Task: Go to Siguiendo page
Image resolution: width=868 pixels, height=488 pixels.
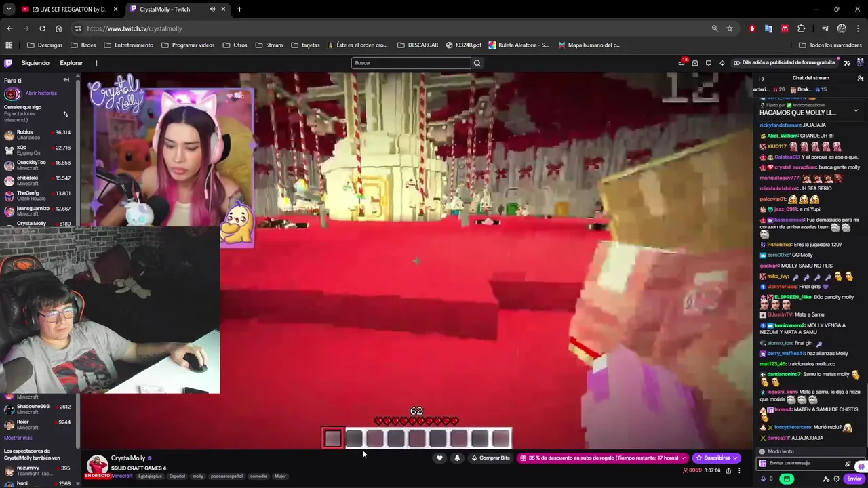Action: (35, 63)
